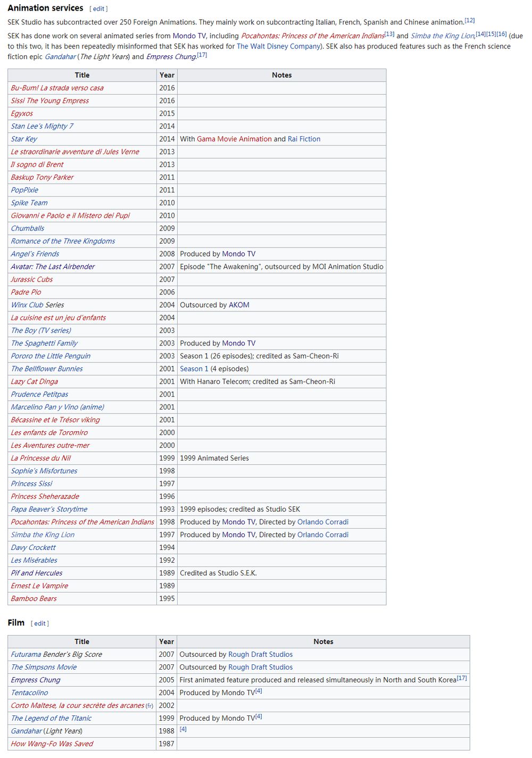Open The Spaghetti Family title link
The width and height of the screenshot is (532, 758).
pos(44,343)
